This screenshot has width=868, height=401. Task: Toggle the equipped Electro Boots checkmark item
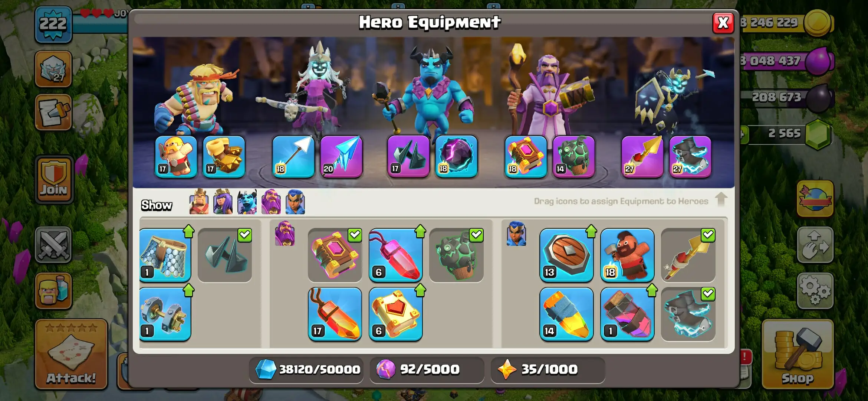pyautogui.click(x=688, y=314)
